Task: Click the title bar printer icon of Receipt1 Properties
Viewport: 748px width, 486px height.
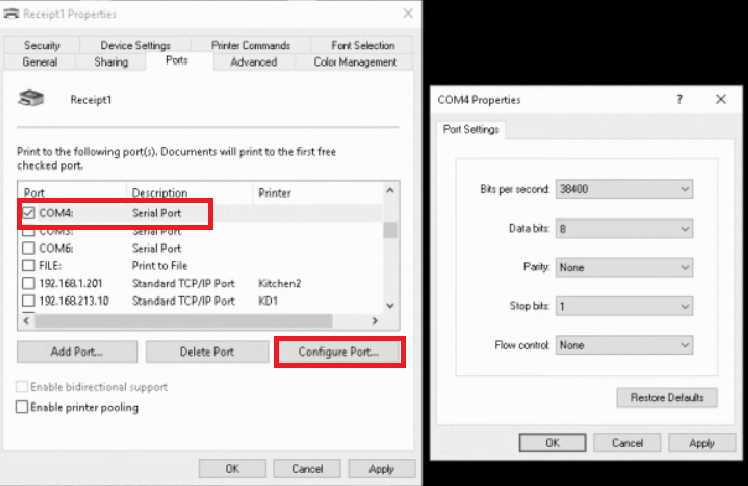Action: coord(11,13)
